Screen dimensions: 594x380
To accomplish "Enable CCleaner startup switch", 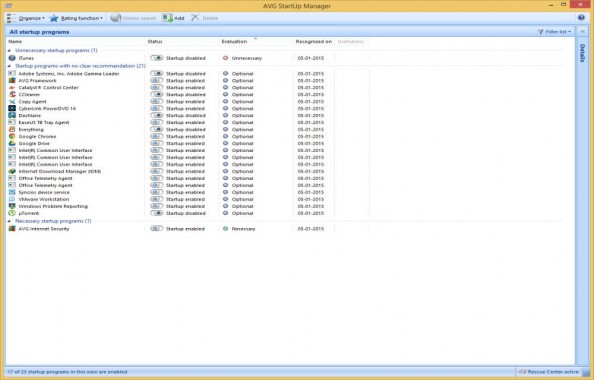I will (156, 94).
